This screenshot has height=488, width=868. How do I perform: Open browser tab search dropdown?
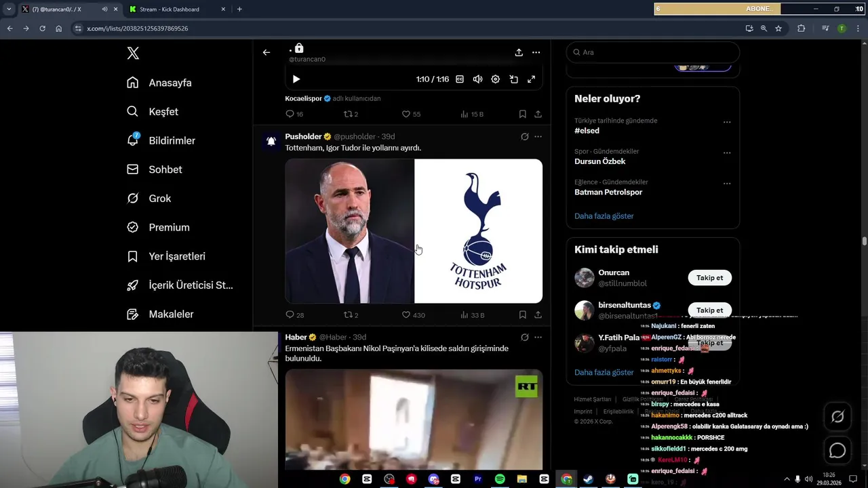click(x=8, y=9)
